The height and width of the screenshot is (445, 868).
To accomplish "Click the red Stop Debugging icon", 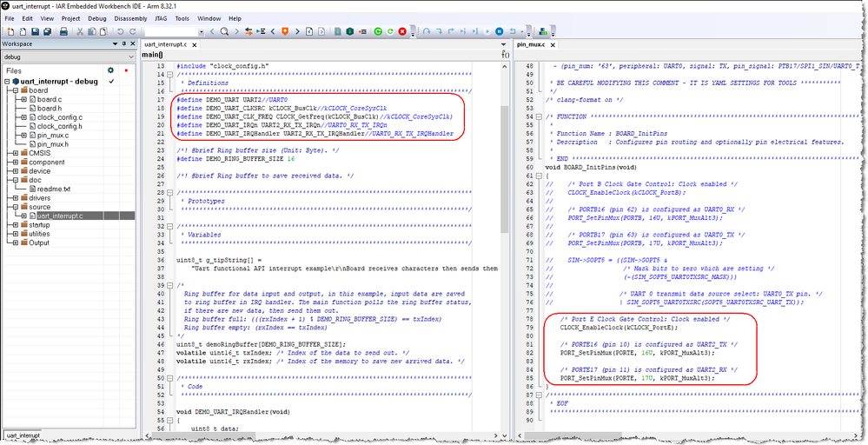I will click(x=402, y=31).
